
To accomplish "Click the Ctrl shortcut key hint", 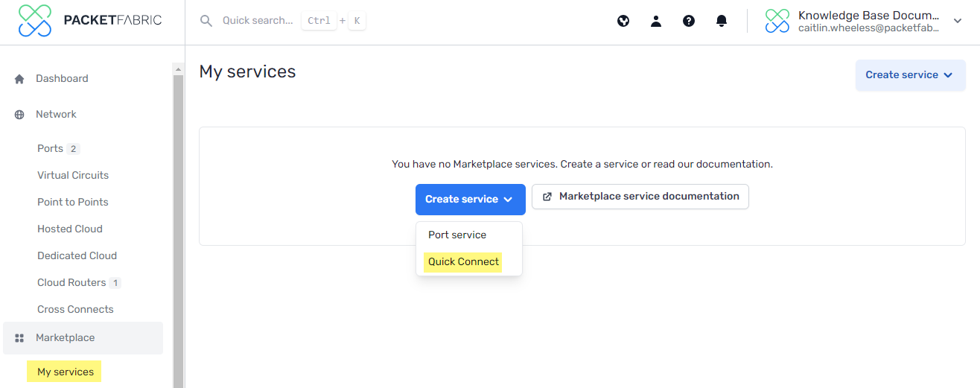I will click(319, 21).
